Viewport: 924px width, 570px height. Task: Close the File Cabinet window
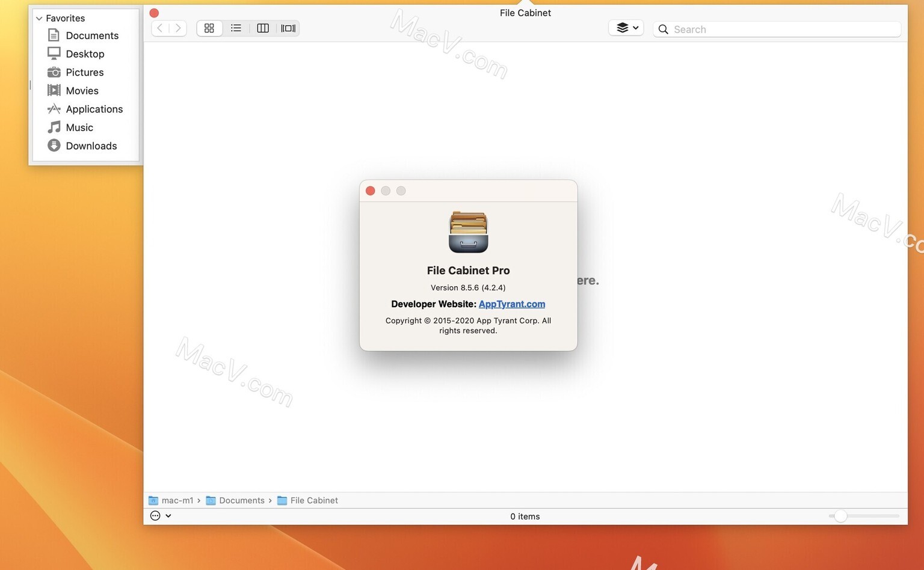click(x=154, y=13)
